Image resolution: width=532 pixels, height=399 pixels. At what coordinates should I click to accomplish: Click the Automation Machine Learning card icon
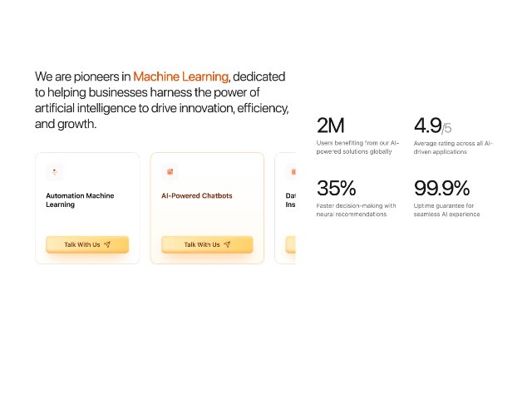[54, 172]
